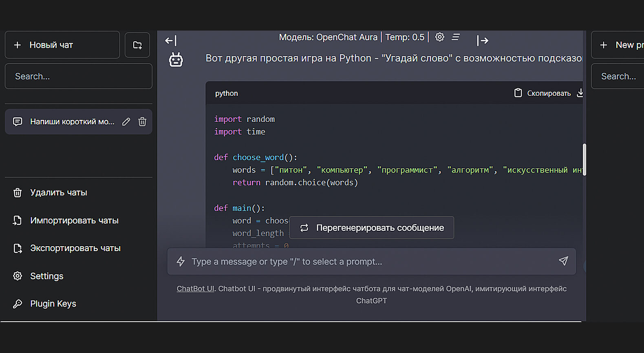Focus the right panel Search field
This screenshot has height=353, width=644.
coord(618,76)
